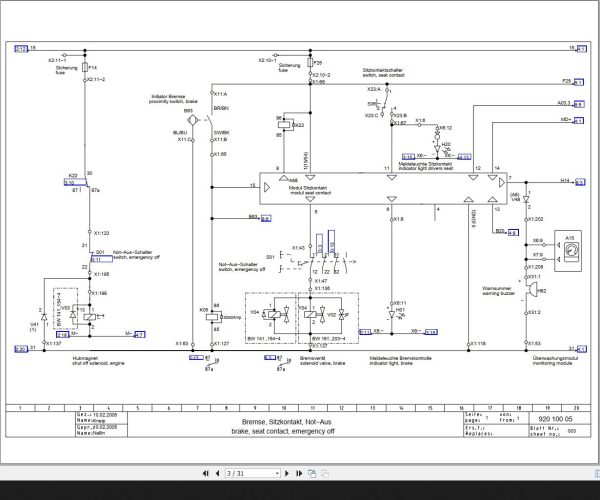Click the 'Indikator Bremse' label text

click(x=168, y=97)
